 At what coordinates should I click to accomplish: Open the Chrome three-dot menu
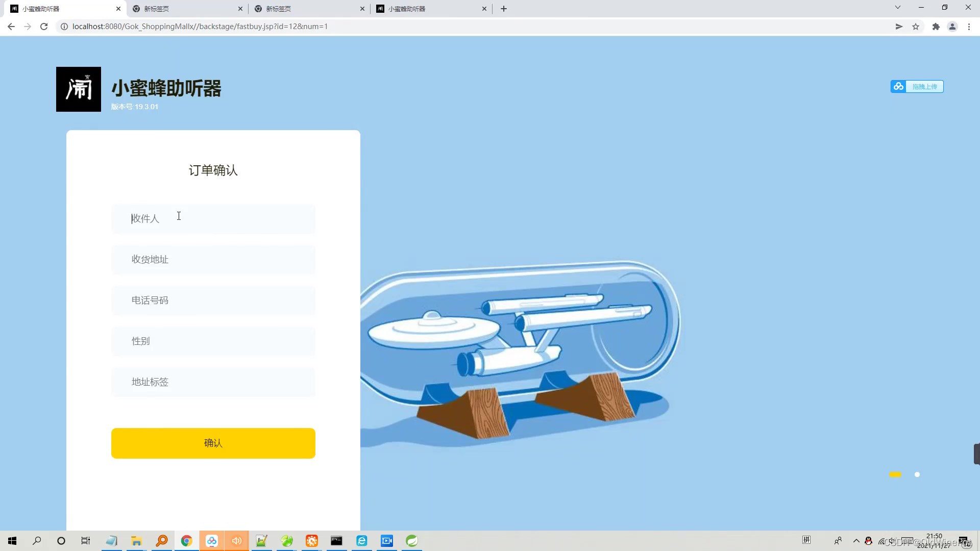(x=969, y=27)
